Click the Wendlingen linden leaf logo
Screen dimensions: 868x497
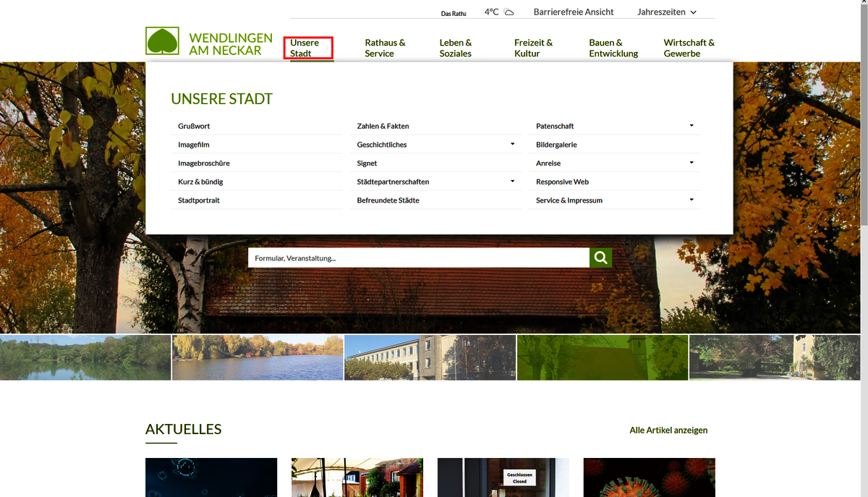click(x=162, y=41)
